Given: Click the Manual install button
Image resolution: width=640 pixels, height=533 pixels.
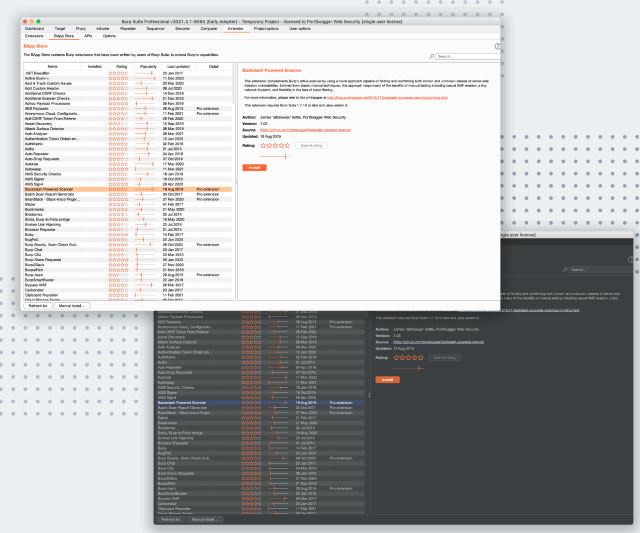Looking at the screenshot, I should 71,306.
